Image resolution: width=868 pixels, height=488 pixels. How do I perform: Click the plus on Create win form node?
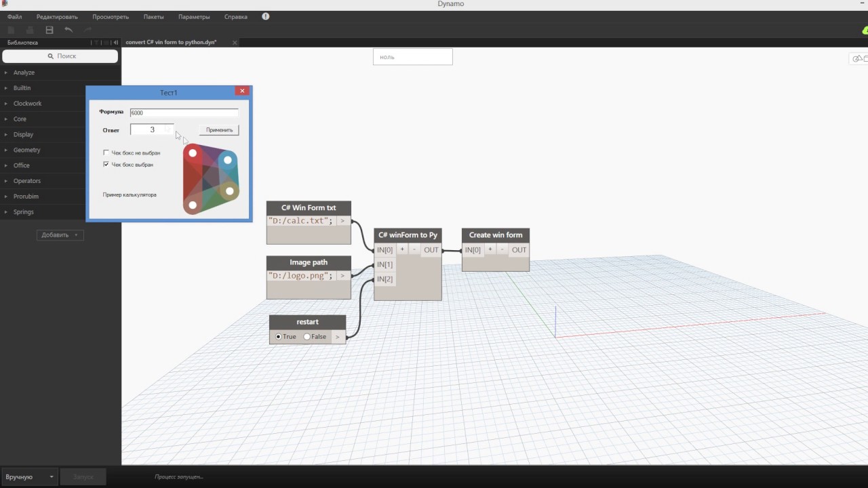point(490,249)
